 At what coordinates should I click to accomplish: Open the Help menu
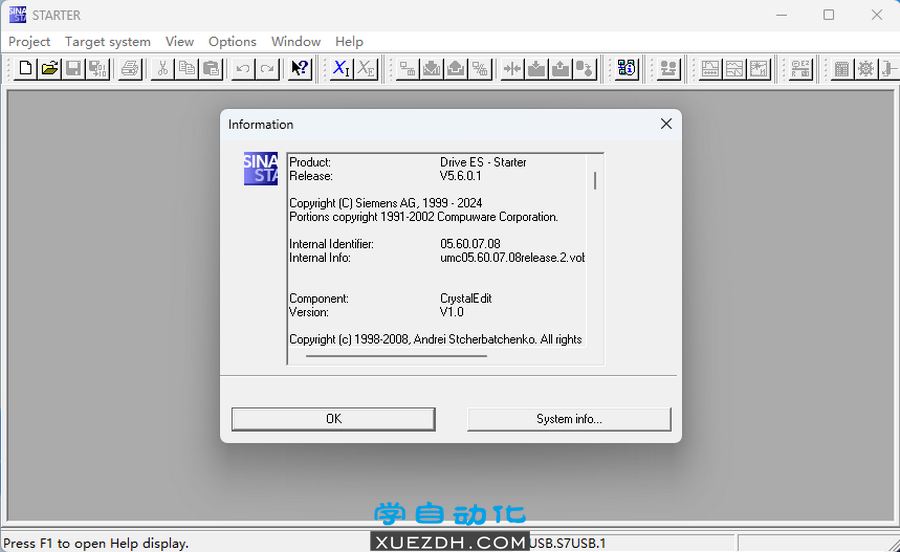(349, 42)
